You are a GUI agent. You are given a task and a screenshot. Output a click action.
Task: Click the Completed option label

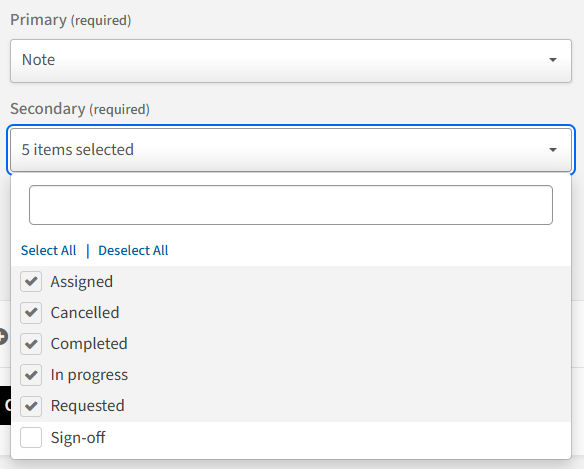coord(89,344)
